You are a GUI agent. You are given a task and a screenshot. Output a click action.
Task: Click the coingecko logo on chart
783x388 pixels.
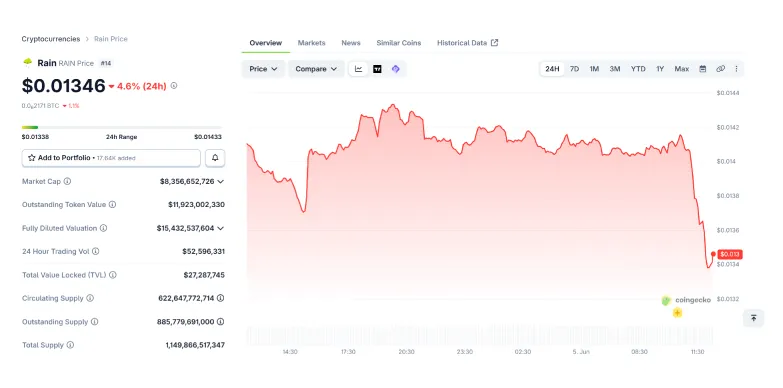pyautogui.click(x=686, y=300)
